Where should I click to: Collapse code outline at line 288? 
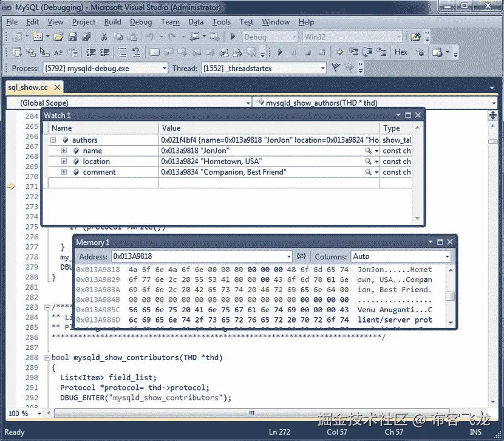[47, 357]
